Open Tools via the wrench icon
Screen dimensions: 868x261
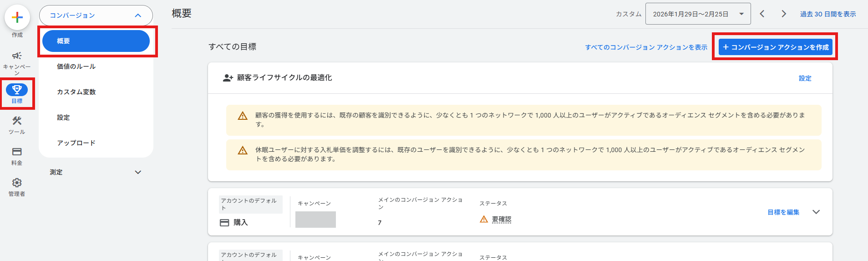click(x=17, y=121)
